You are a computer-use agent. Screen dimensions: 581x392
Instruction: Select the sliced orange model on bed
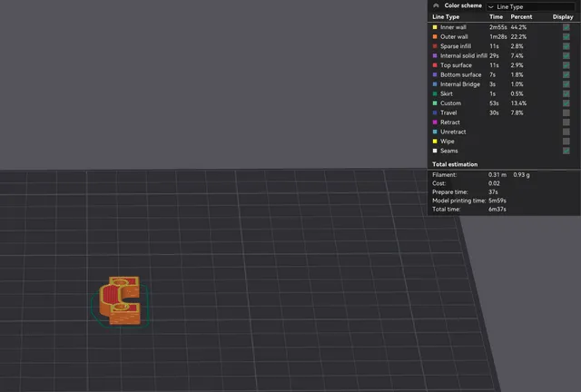(119, 301)
